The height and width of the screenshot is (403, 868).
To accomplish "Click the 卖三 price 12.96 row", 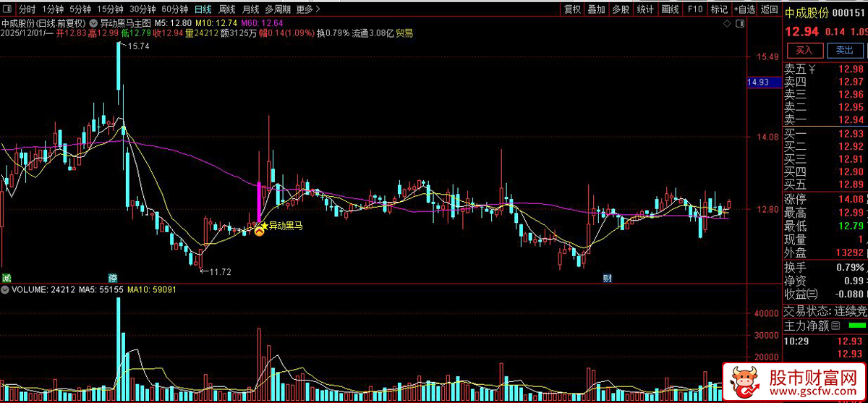I will [x=825, y=95].
